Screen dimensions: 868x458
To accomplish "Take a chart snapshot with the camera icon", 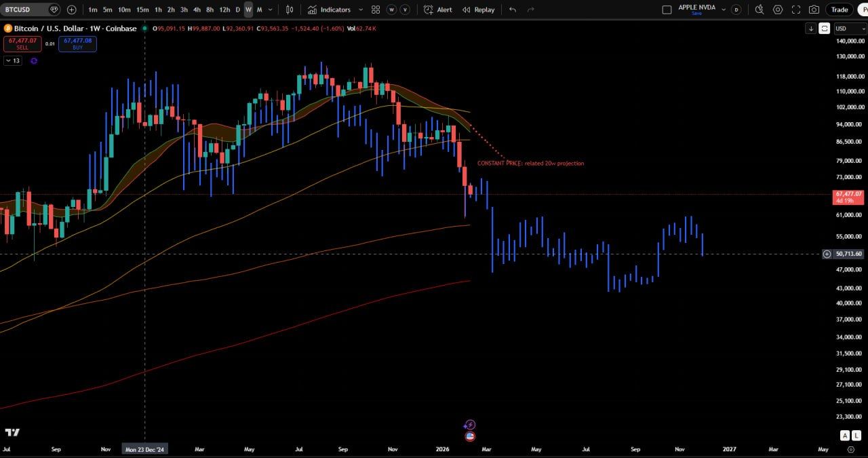I will tap(814, 9).
